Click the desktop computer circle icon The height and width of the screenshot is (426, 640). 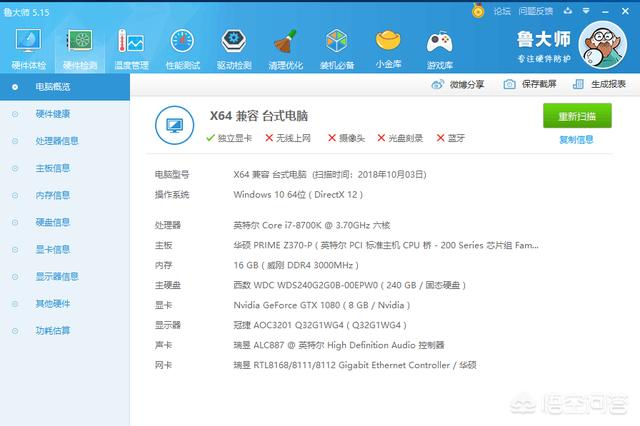pos(175,125)
